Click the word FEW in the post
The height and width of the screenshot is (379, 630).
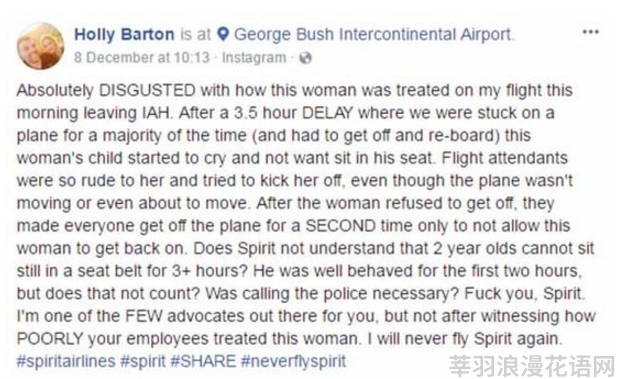[144, 316]
